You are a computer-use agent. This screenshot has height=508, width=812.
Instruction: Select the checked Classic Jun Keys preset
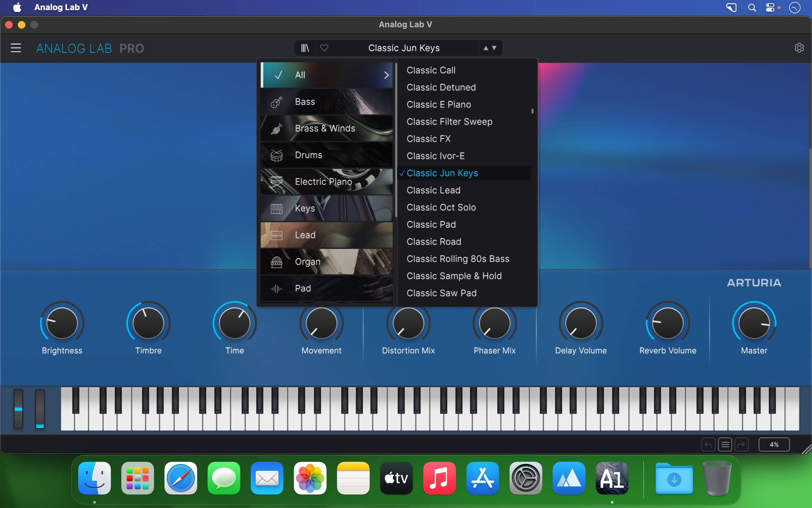coord(464,173)
